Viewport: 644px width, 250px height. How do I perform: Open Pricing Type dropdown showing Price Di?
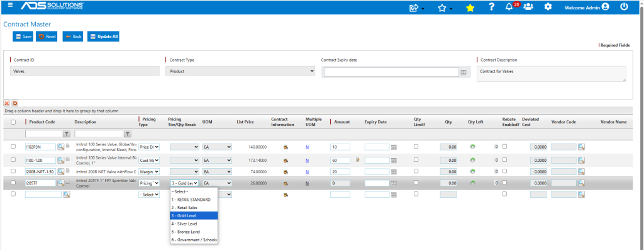[x=149, y=147]
